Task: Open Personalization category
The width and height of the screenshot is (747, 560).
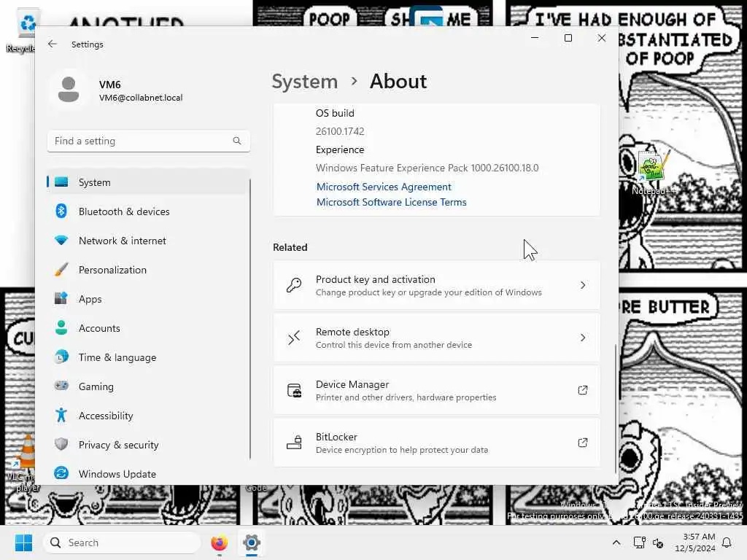Action: (x=148, y=270)
